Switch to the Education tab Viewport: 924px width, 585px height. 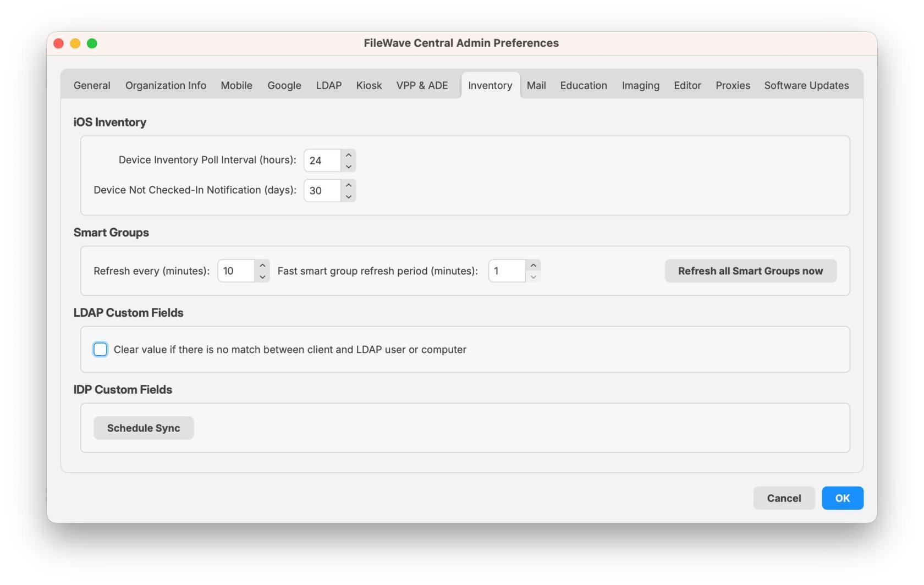pyautogui.click(x=584, y=85)
